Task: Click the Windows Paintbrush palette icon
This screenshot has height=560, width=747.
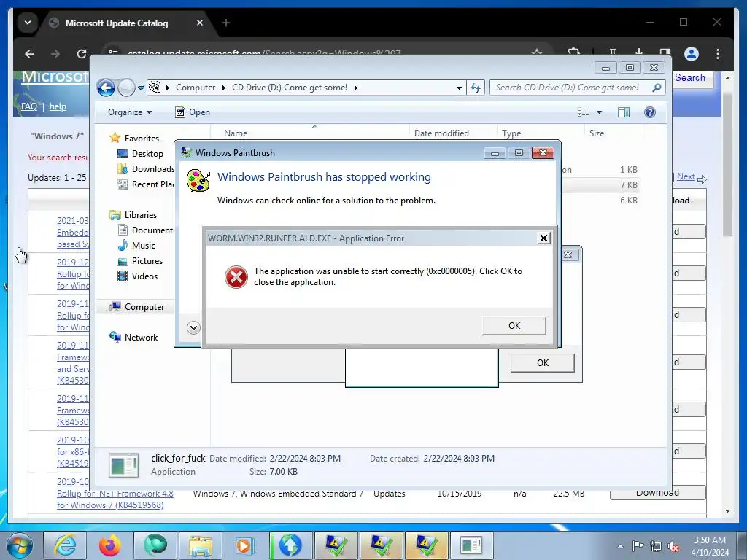Action: [198, 181]
